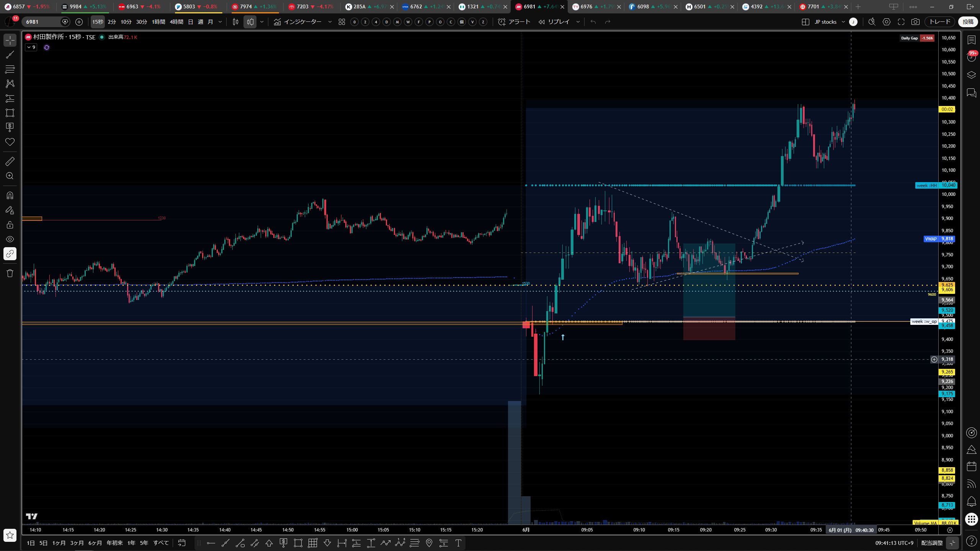Switch to the 4392 tab

[x=765, y=7]
